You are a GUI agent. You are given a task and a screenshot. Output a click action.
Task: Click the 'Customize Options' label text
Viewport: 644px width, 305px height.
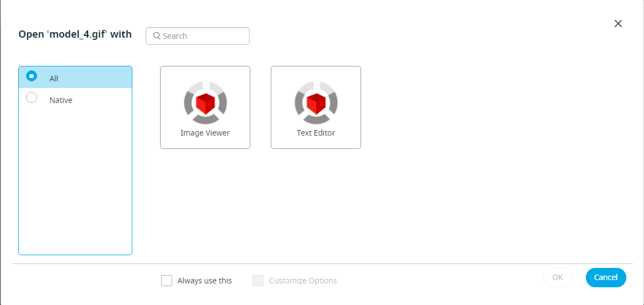303,281
